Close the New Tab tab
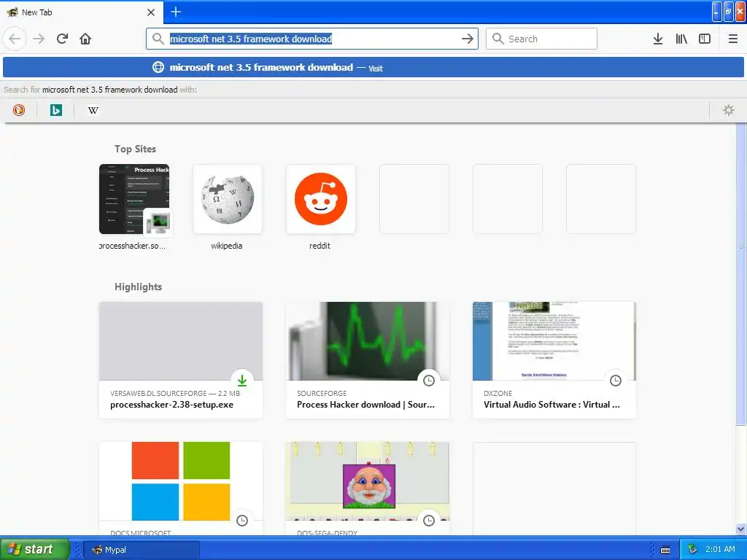The height and width of the screenshot is (560, 747). pos(151,12)
